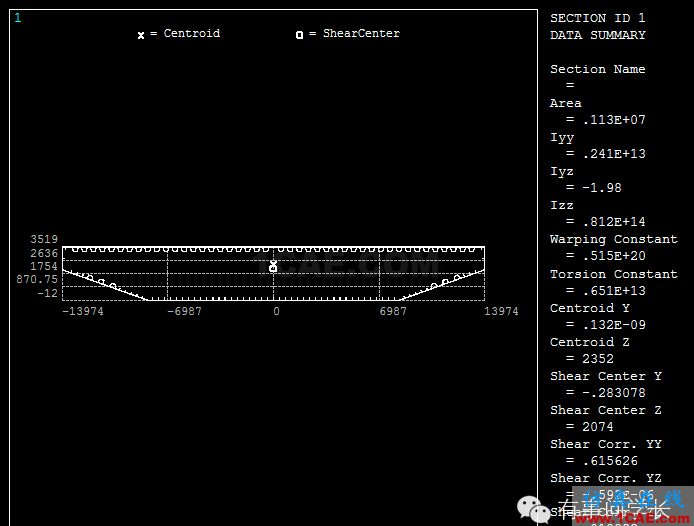Click the horizontal axis label "-6987"
Image resolution: width=694 pixels, height=526 pixels.
184,311
